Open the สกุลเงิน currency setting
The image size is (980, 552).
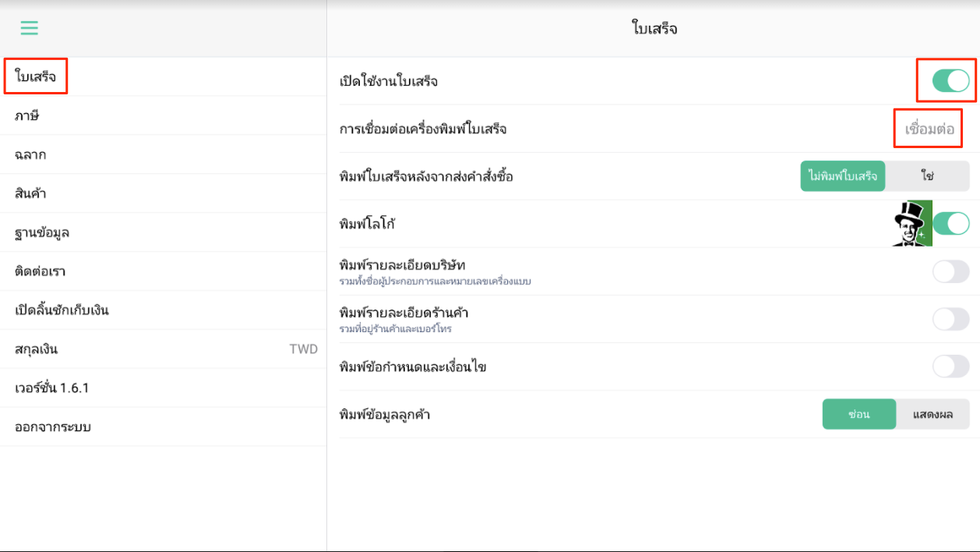click(163, 349)
